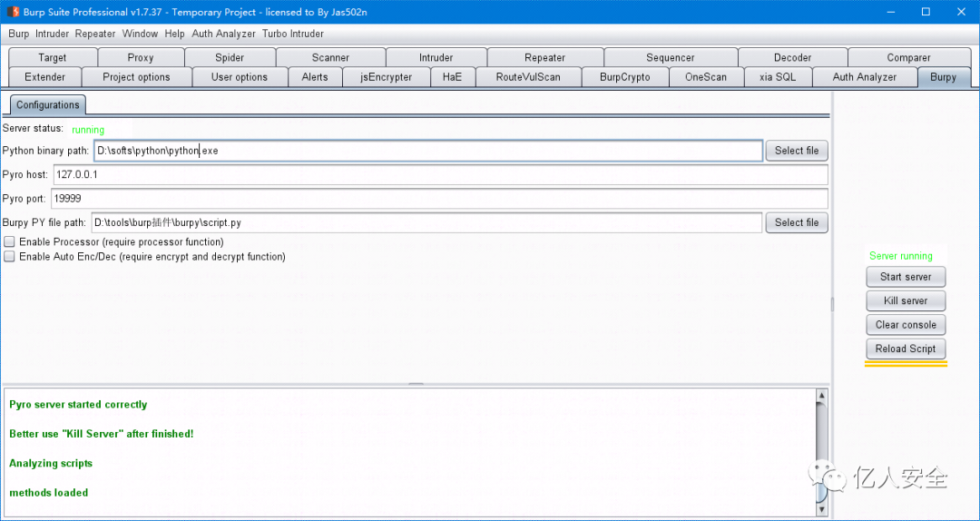Click the Clear console button
The height and width of the screenshot is (521, 980).
(906, 325)
